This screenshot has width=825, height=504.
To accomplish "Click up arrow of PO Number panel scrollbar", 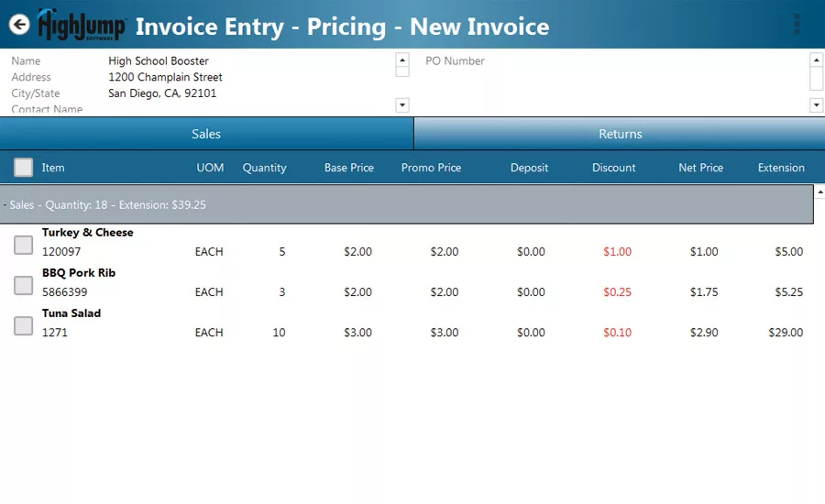I will point(816,60).
